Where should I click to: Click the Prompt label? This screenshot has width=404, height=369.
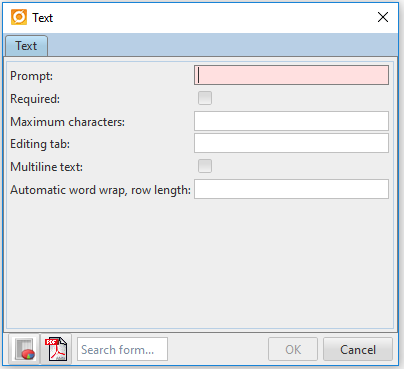[x=31, y=76]
